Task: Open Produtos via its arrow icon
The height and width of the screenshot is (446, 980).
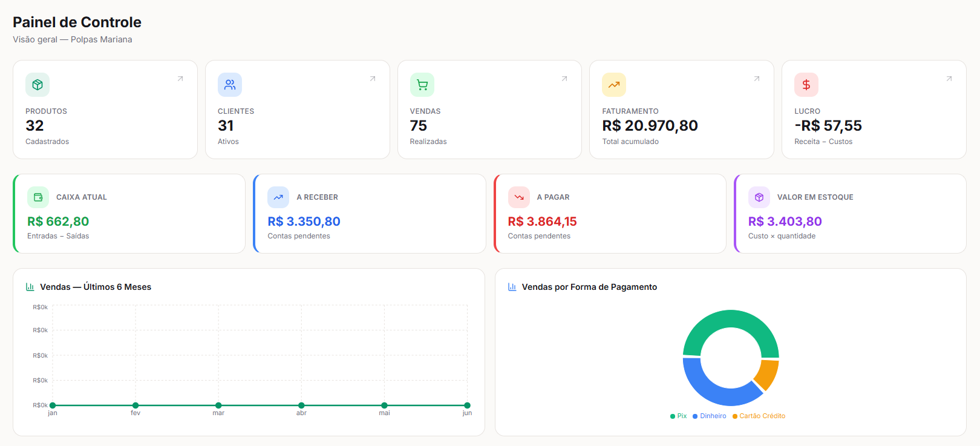Action: [x=180, y=79]
